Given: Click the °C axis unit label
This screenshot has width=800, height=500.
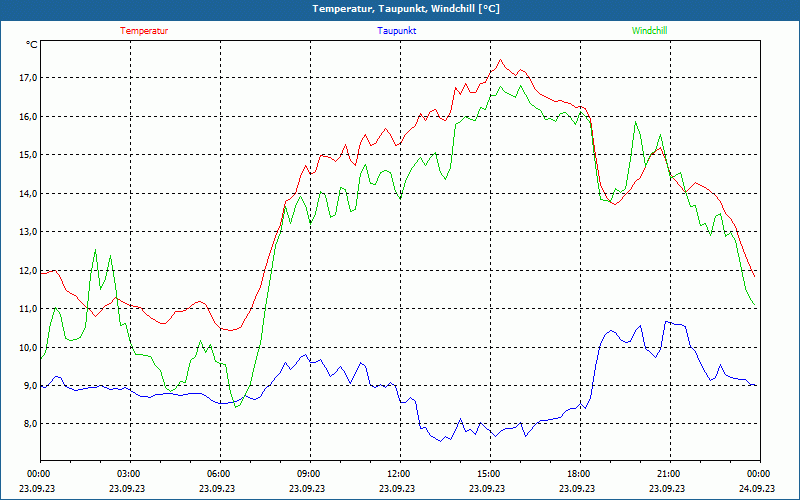Looking at the screenshot, I should pos(32,45).
